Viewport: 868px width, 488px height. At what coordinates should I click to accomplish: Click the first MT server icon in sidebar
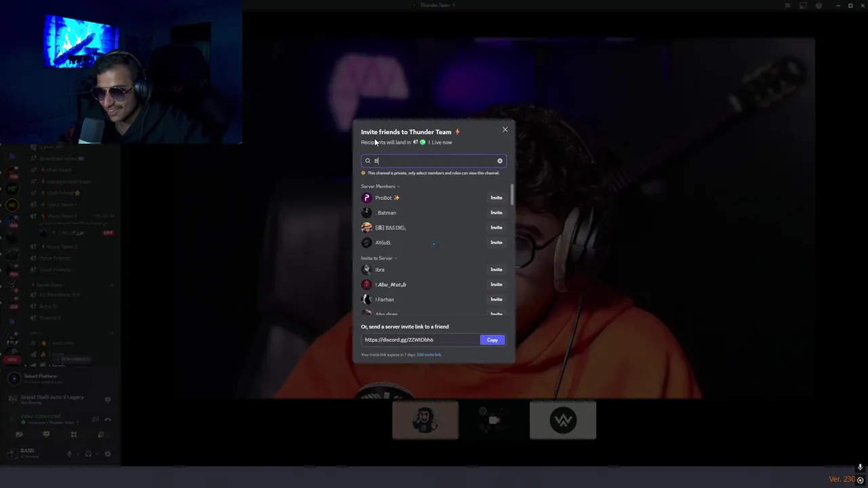pos(12,188)
